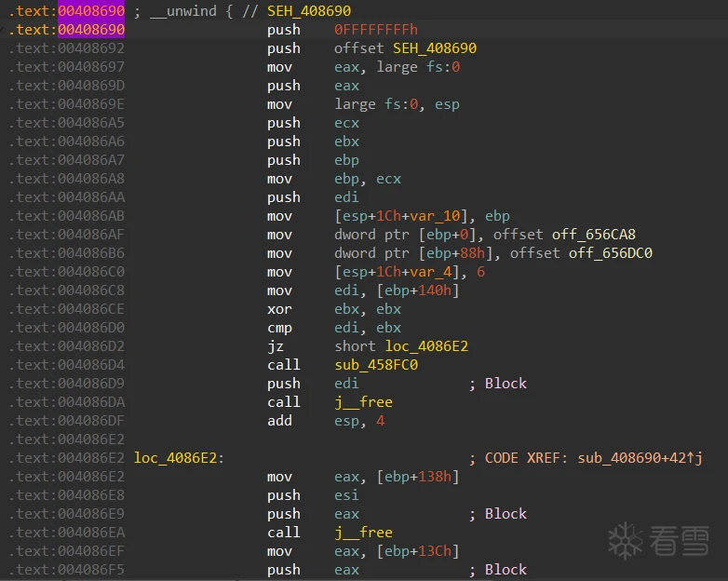Click the 'mov ebp, ecx' instruction
Image resolution: width=728 pixels, height=581 pixels.
(334, 179)
